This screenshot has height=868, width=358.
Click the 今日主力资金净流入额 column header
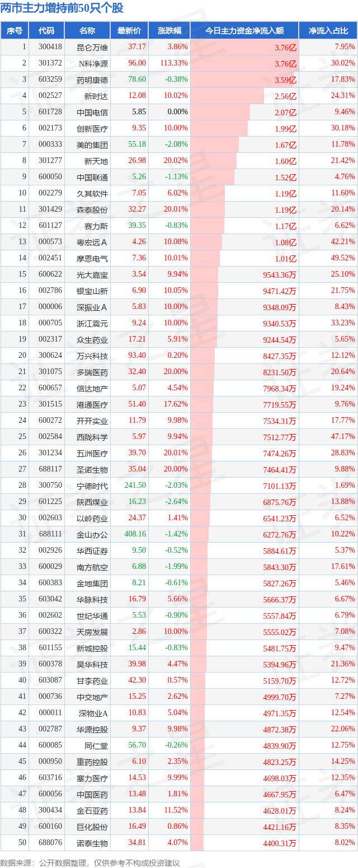click(x=244, y=31)
